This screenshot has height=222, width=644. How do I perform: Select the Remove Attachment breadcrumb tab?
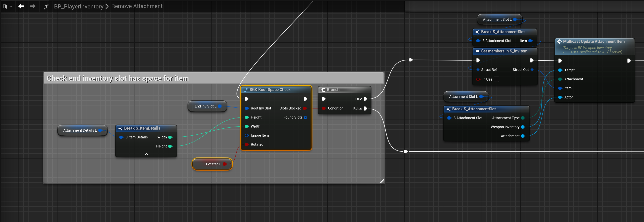click(137, 6)
